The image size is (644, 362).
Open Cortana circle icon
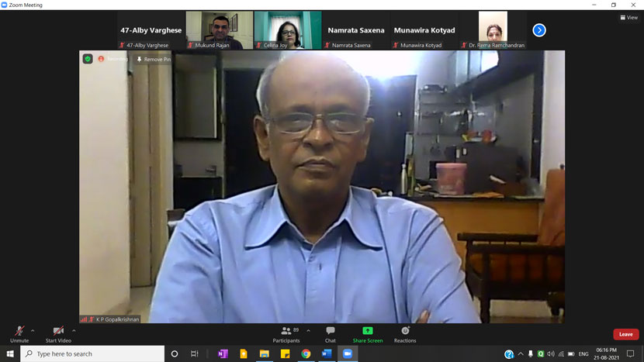174,353
